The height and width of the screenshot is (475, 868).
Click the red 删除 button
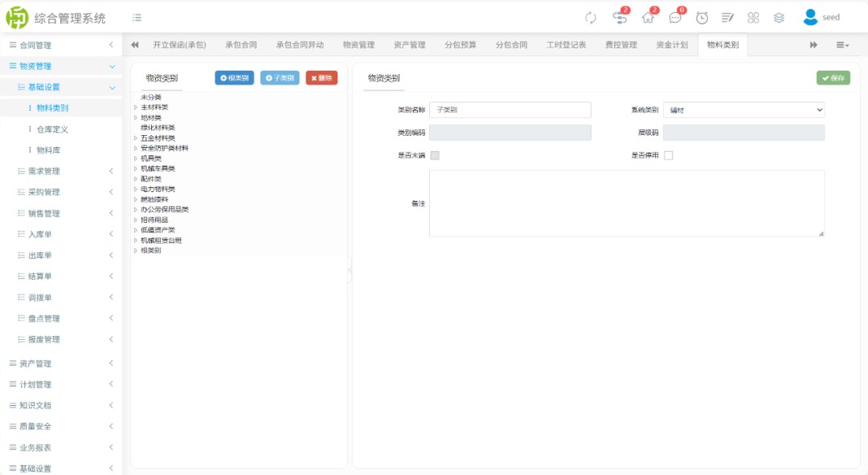[321, 78]
